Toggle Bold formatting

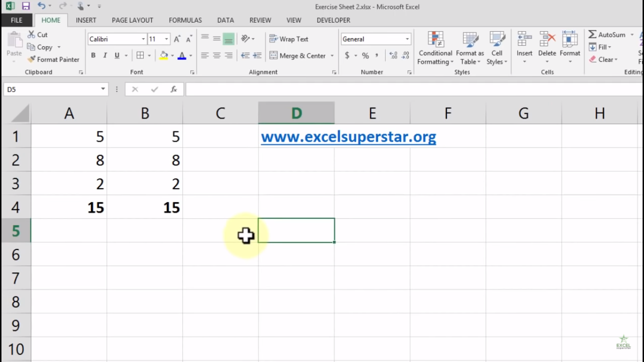[93, 55]
